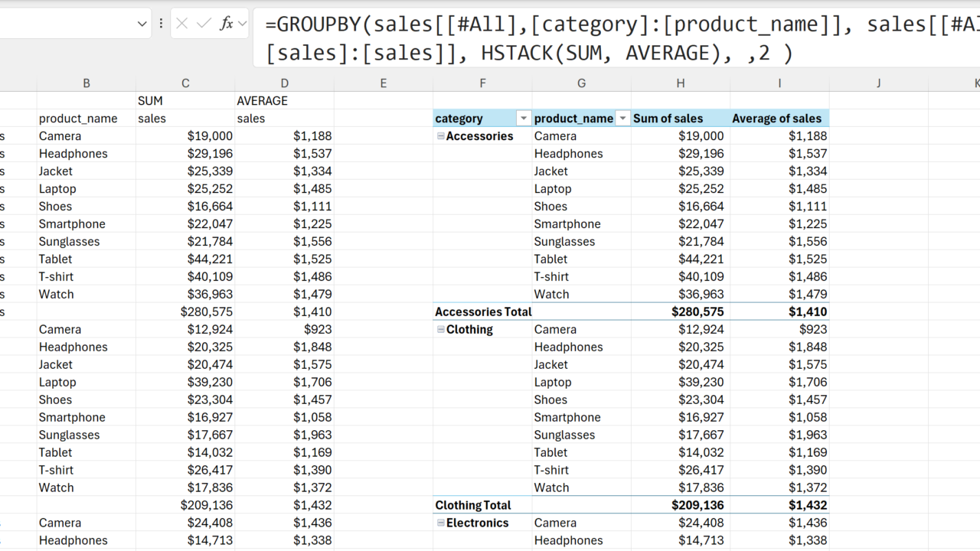Select the Clothing Total value $209,136 in pivot

697,506
